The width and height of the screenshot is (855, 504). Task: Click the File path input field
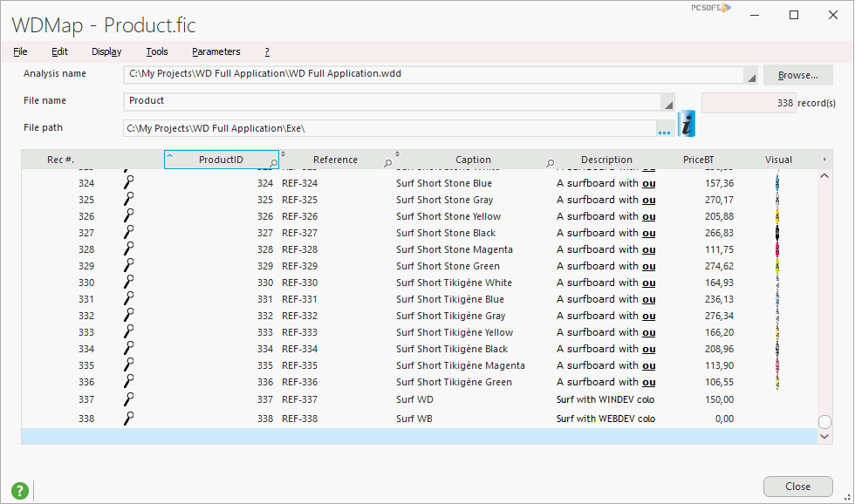pos(390,128)
